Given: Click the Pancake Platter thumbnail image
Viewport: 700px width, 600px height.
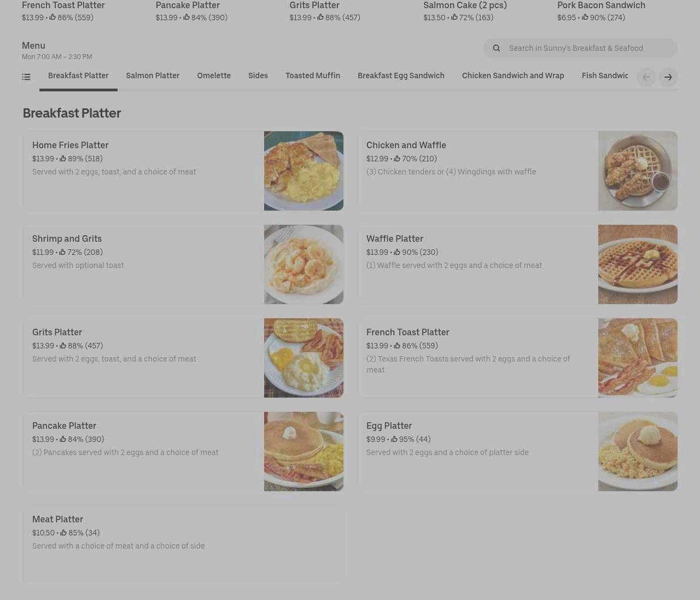Looking at the screenshot, I should tap(304, 451).
